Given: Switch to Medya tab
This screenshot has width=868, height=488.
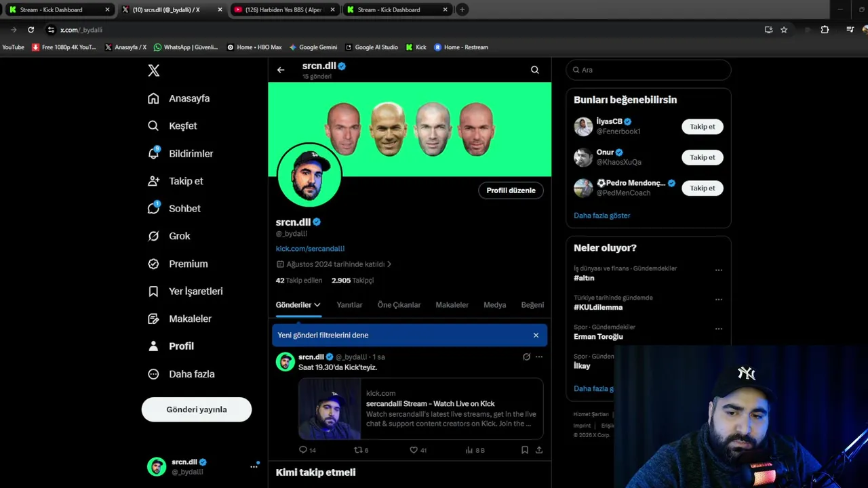Looking at the screenshot, I should pyautogui.click(x=494, y=305).
